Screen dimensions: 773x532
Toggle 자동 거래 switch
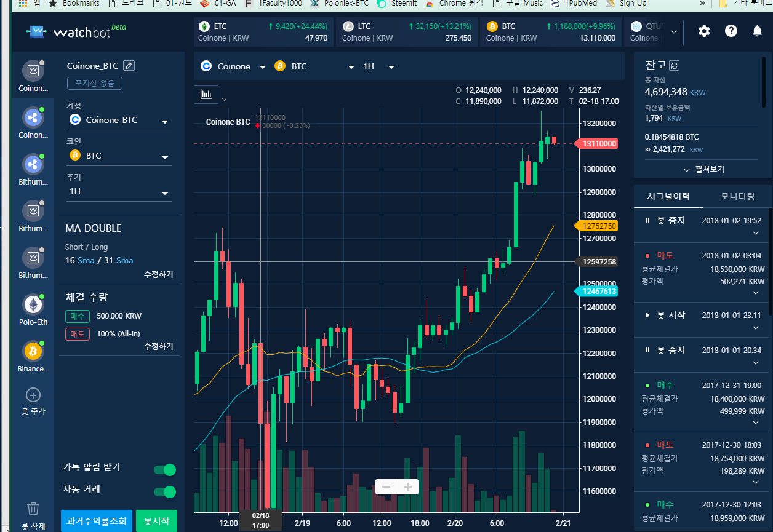[x=165, y=492]
